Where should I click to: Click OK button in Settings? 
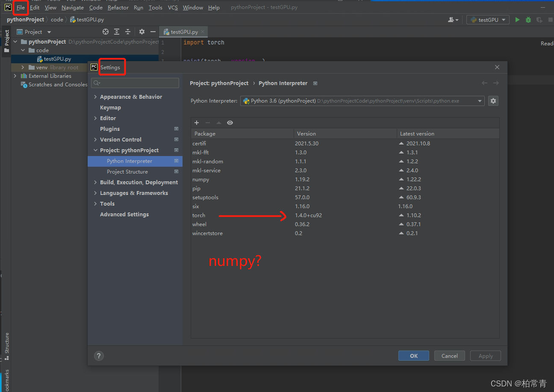point(414,356)
